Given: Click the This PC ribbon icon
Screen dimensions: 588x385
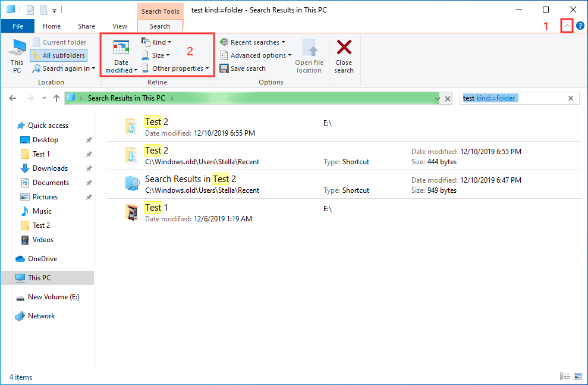Looking at the screenshot, I should point(17,56).
